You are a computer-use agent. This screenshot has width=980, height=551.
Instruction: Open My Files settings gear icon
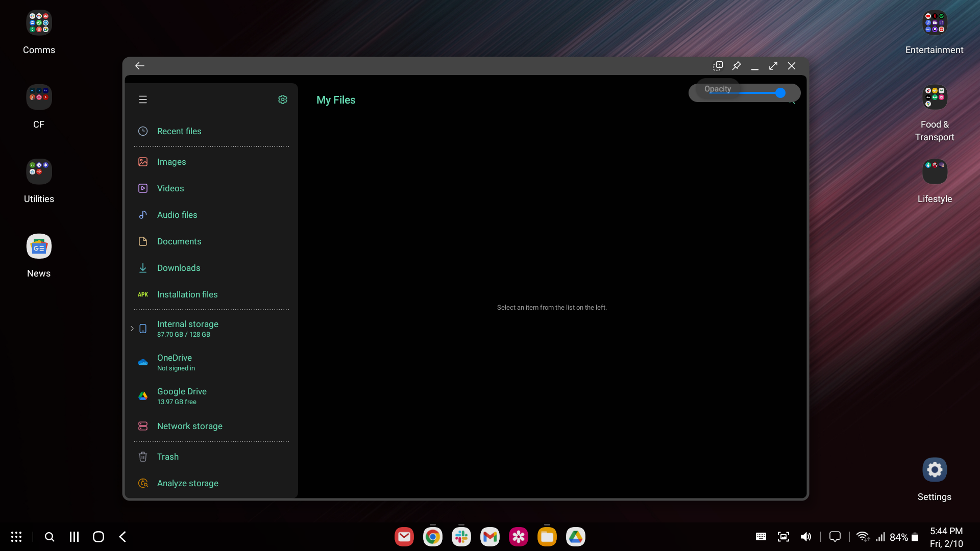(282, 99)
